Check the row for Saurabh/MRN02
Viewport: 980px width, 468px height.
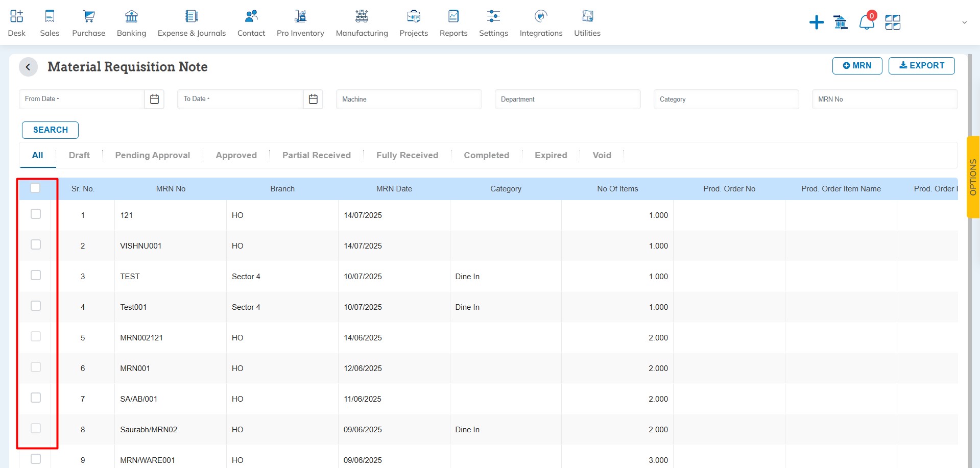pyautogui.click(x=36, y=428)
